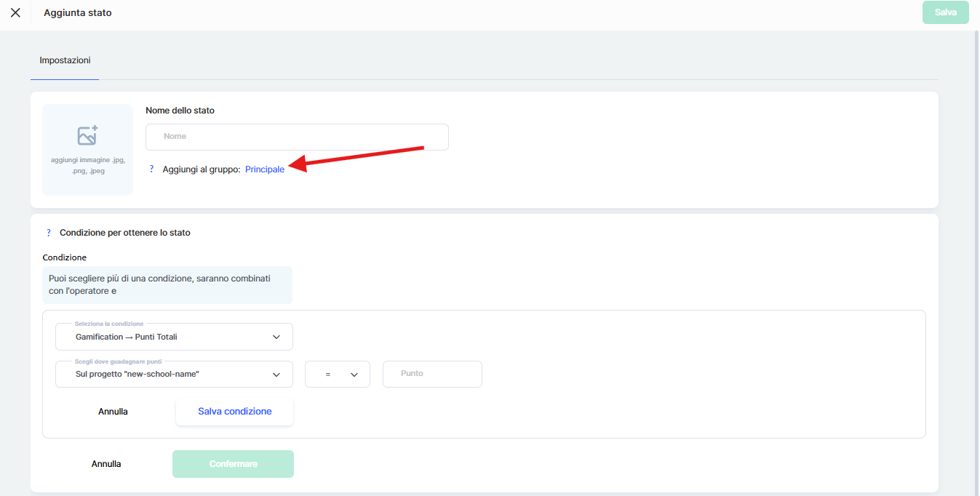
Task: Click the help icon beside Condizione per ottenere lo stato
Action: tap(49, 233)
